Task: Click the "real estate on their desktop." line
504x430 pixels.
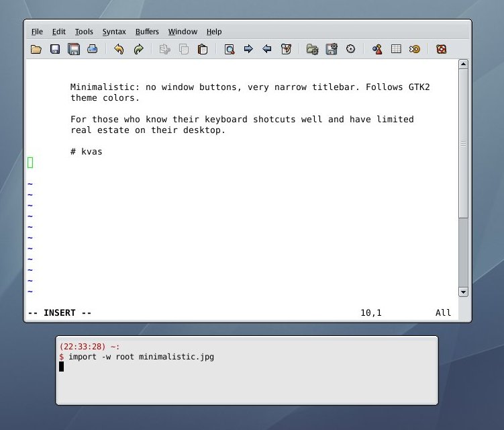Action: (148, 130)
